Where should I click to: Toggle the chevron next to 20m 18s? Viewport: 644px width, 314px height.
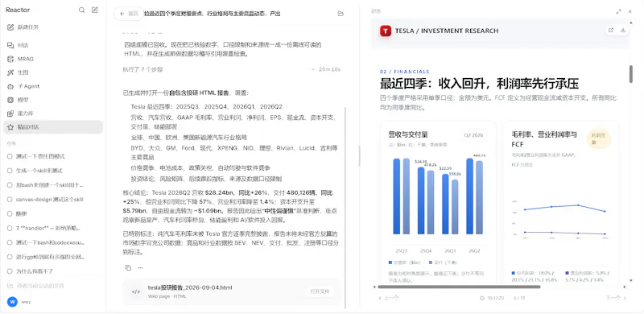[313, 69]
